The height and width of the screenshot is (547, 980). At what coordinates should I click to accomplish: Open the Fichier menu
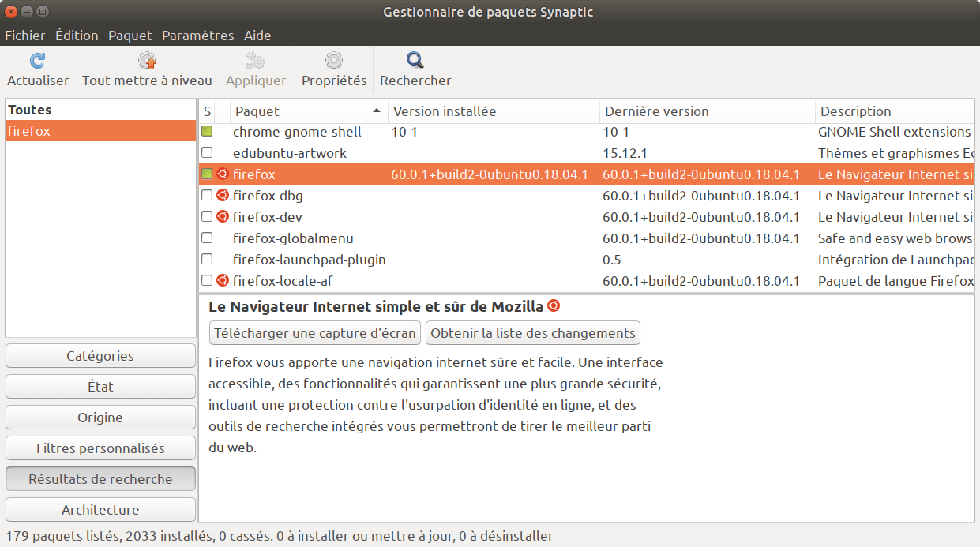25,36
